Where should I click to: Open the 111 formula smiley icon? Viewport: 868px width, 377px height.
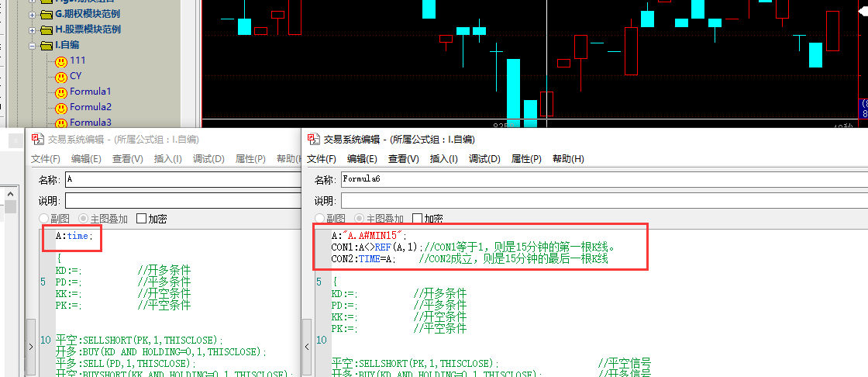point(60,61)
